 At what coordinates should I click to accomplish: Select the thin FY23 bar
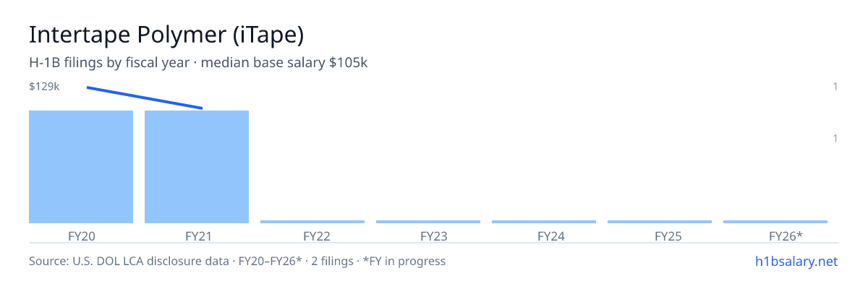tap(428, 222)
